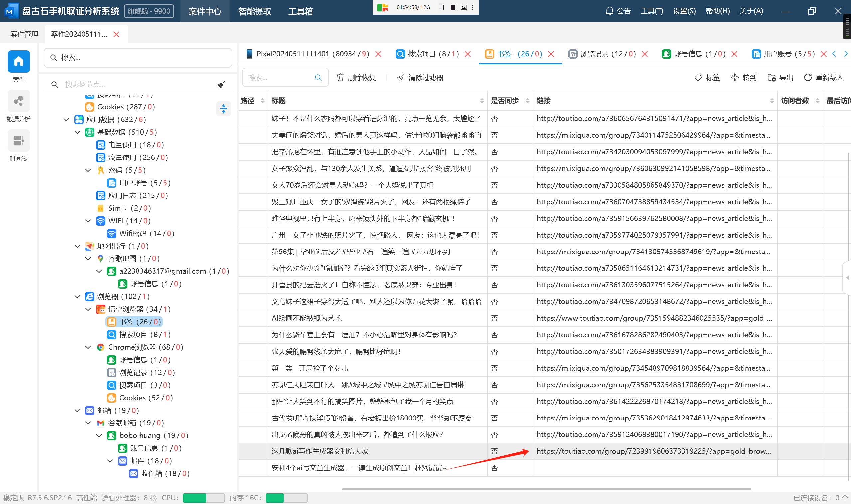Viewport: 851px width, 504px height.
Task: Sort by the 是否同步 column arrows
Action: [527, 101]
